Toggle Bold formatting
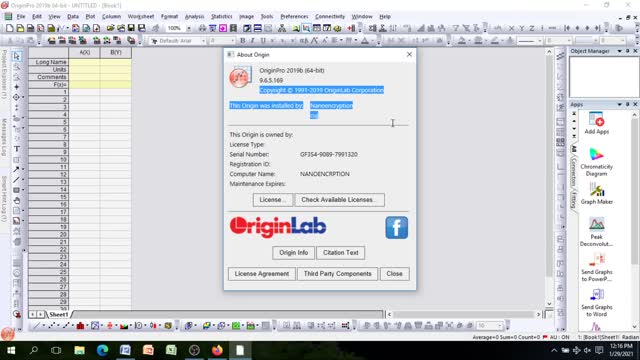Viewport: 640px width, 360px height. [x=242, y=40]
